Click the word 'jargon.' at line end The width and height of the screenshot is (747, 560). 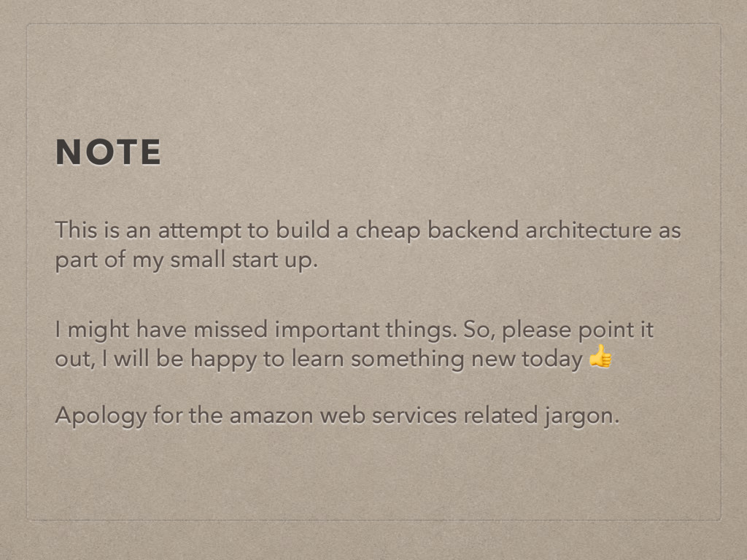[x=581, y=416]
